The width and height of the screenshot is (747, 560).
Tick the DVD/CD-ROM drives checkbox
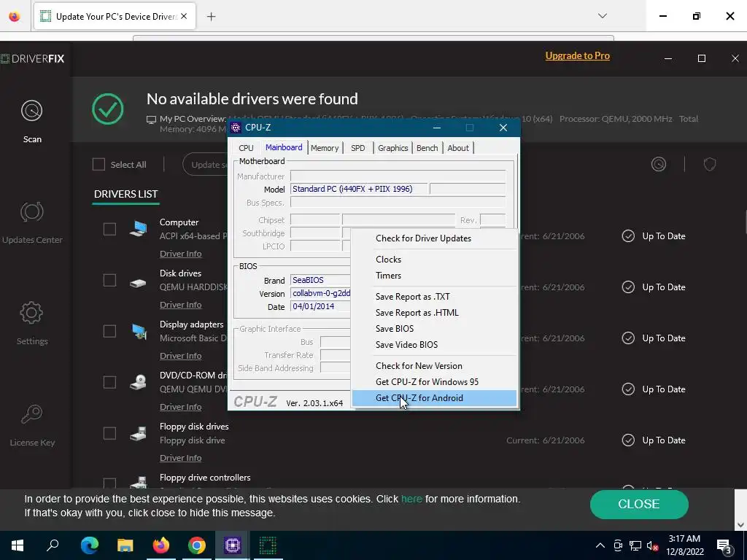click(109, 382)
